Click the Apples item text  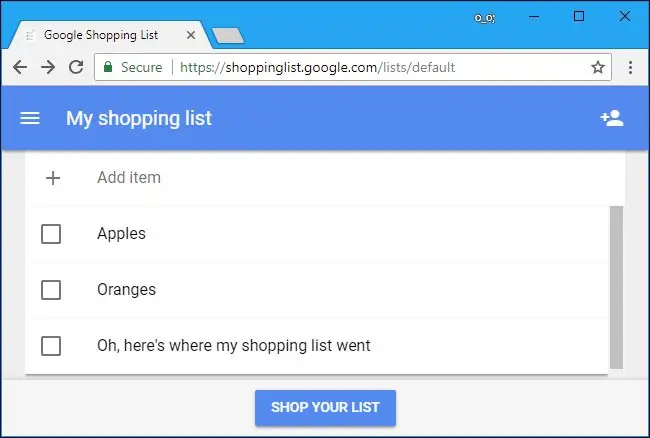121,234
